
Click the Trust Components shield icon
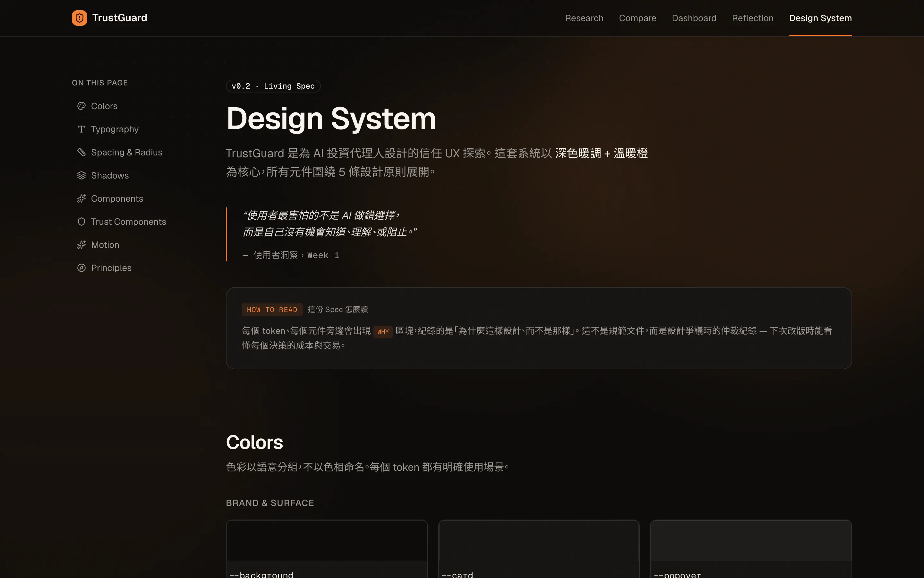point(81,222)
